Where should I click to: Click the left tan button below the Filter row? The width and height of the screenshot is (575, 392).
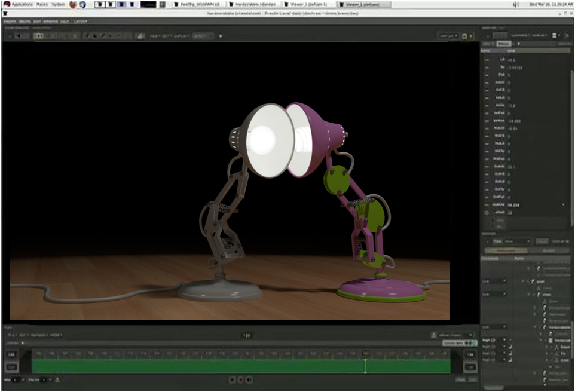point(506,250)
